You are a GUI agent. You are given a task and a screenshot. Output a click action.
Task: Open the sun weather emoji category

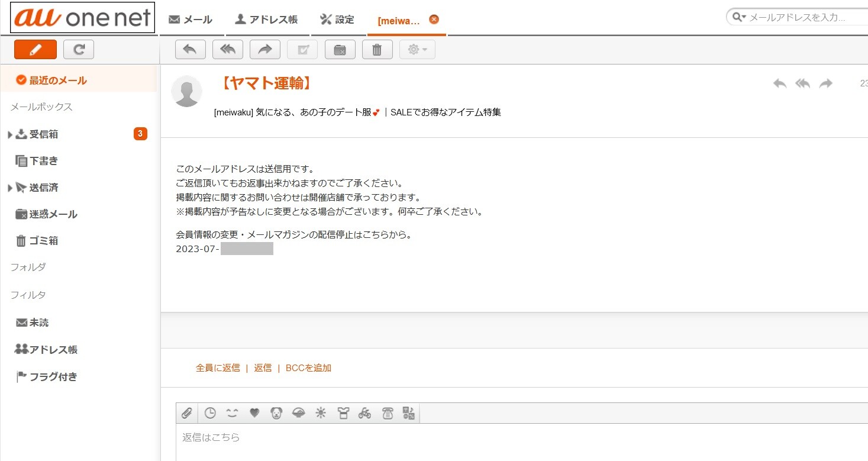coord(321,413)
